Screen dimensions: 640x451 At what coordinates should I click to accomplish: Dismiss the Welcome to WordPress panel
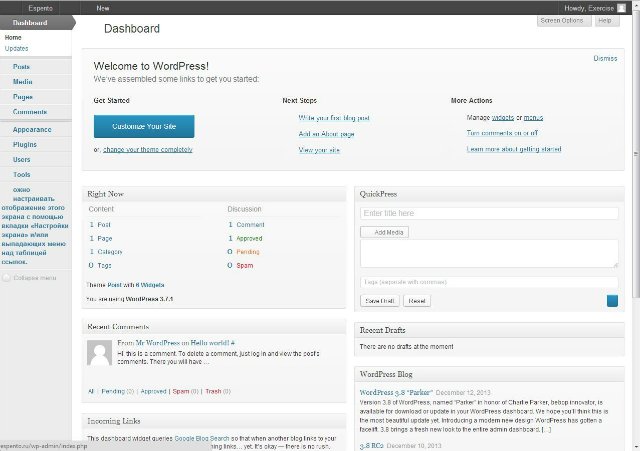605,58
